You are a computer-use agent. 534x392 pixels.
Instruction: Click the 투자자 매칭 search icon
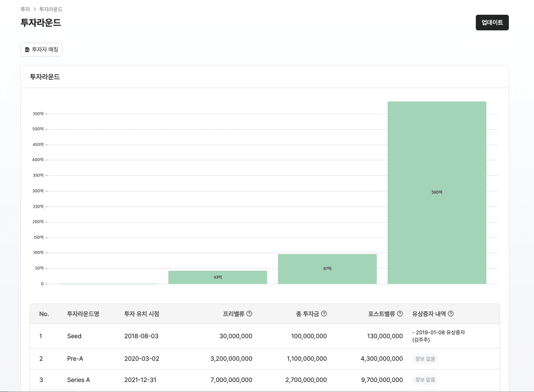tap(27, 50)
